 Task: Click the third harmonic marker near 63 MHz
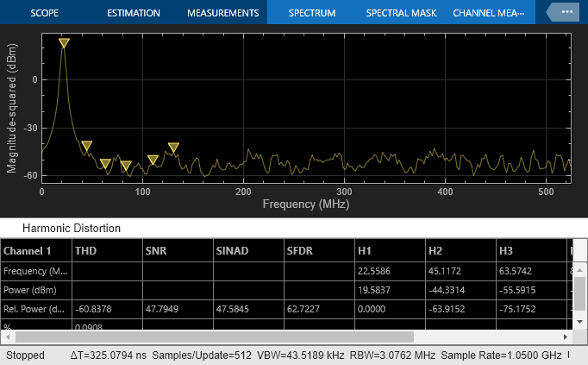[x=105, y=163]
